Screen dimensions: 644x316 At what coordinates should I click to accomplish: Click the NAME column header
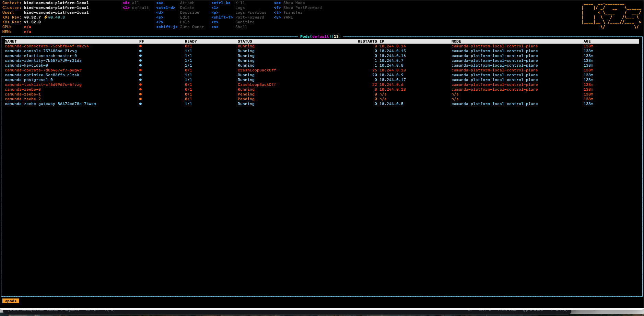11,41
